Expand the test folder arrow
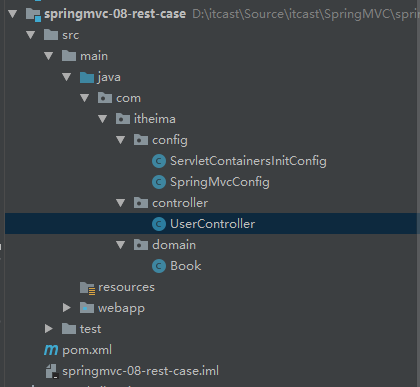The image size is (420, 387). [x=49, y=329]
